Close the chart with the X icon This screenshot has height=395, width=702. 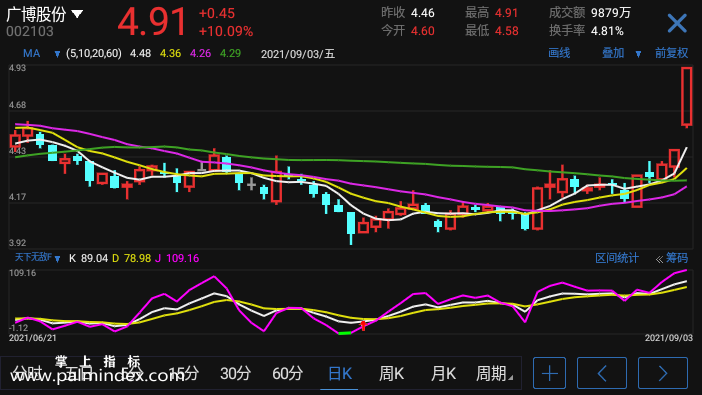click(676, 23)
